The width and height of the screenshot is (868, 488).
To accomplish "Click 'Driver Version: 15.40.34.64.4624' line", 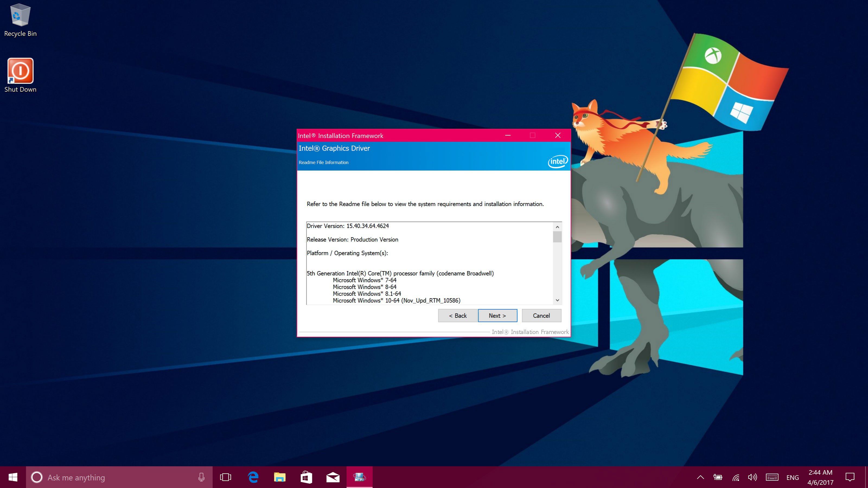I will pyautogui.click(x=348, y=226).
